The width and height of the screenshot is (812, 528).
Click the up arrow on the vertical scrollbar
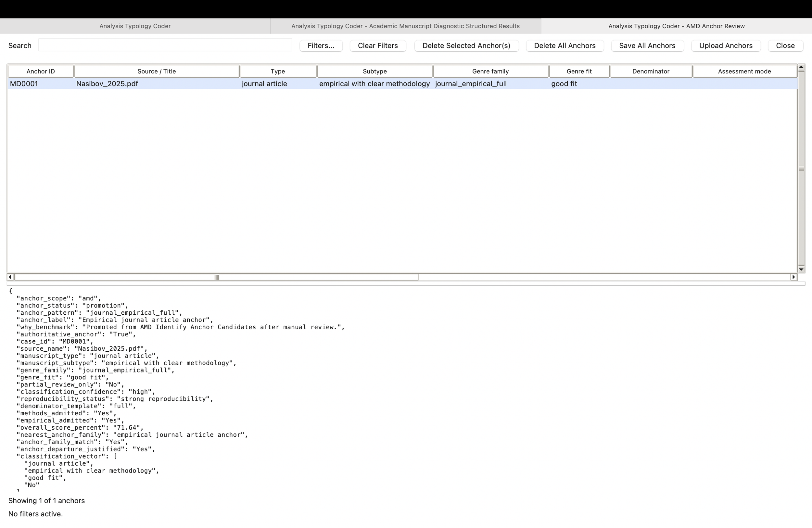(x=801, y=67)
